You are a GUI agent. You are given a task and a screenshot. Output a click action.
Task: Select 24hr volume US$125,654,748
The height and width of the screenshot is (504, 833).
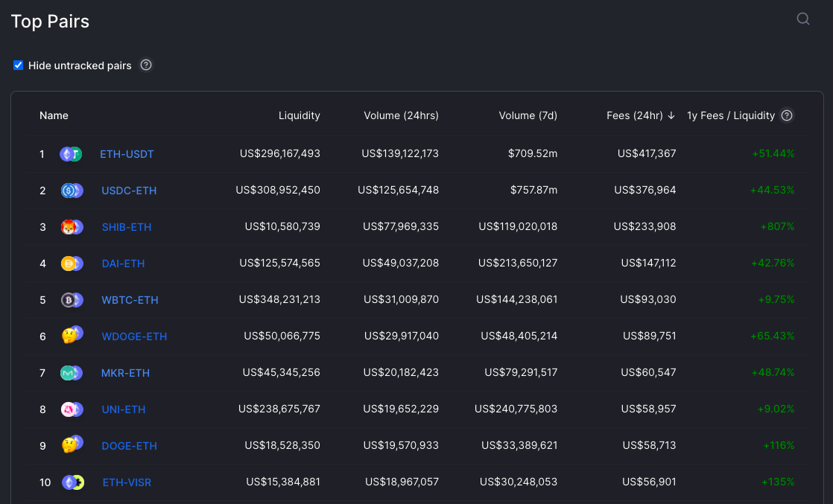coord(399,190)
